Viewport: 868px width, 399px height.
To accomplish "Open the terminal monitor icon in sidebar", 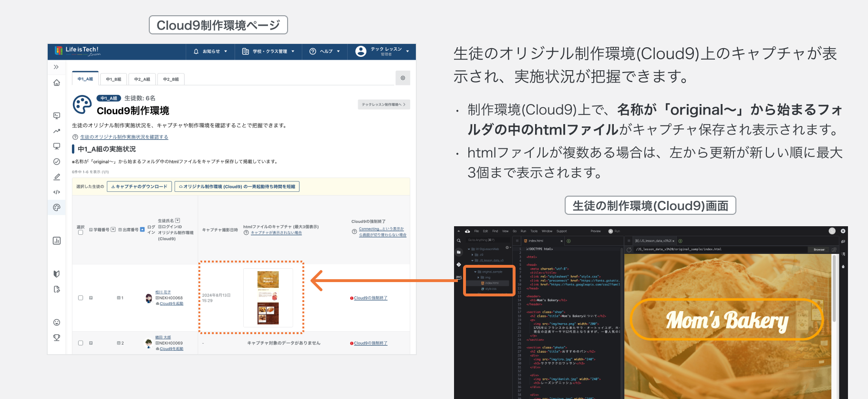I will (57, 115).
